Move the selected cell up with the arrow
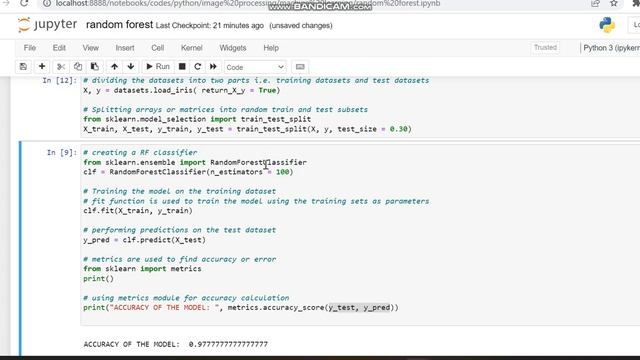The height and width of the screenshot is (360, 640). 114,67
